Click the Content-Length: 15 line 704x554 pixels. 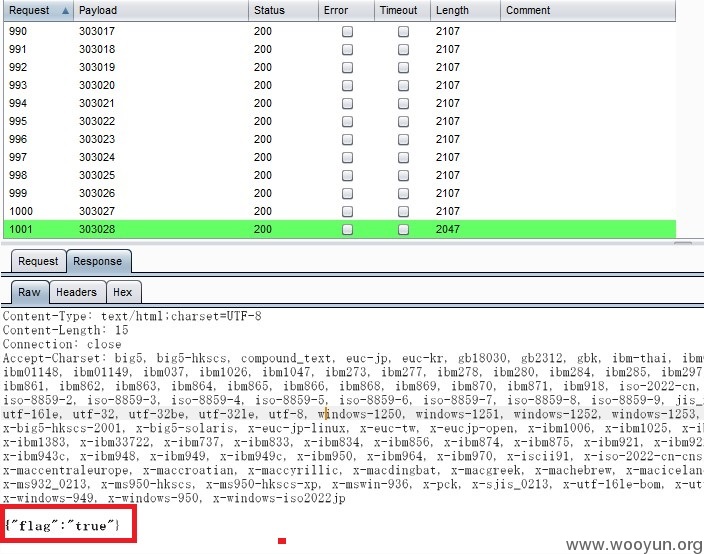[66, 330]
